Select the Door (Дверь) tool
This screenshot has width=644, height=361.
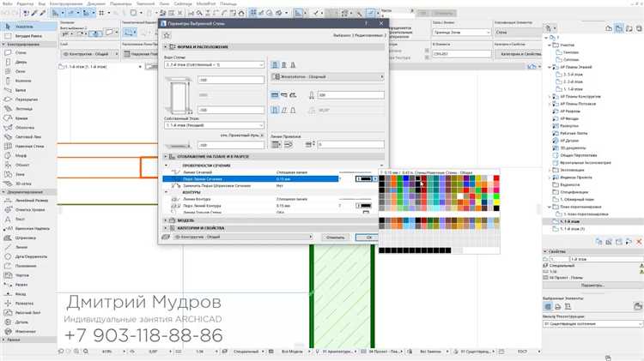[28, 62]
